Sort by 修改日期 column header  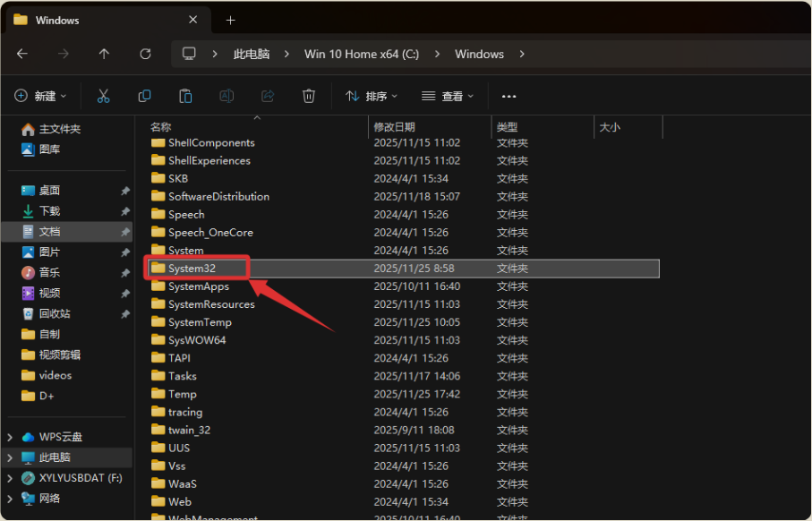click(x=394, y=127)
